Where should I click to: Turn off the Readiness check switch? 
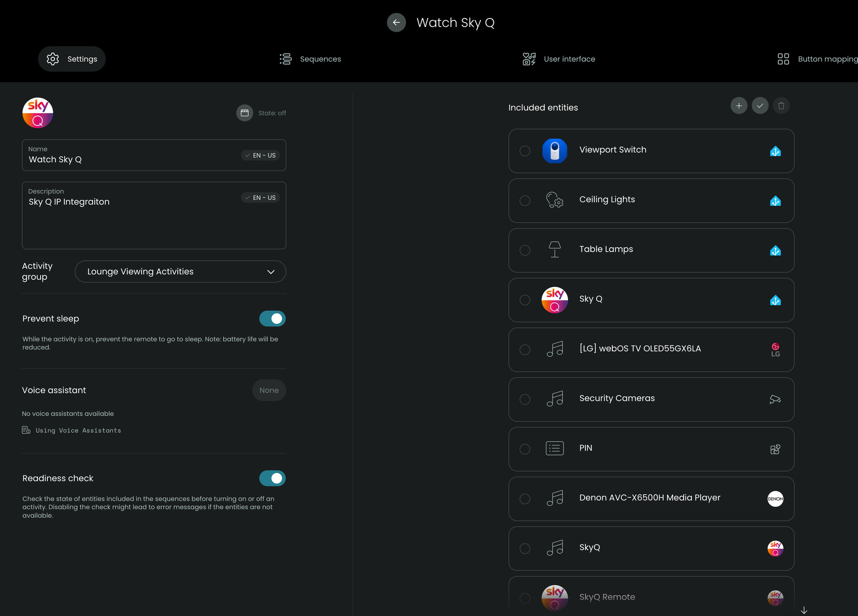tap(272, 478)
